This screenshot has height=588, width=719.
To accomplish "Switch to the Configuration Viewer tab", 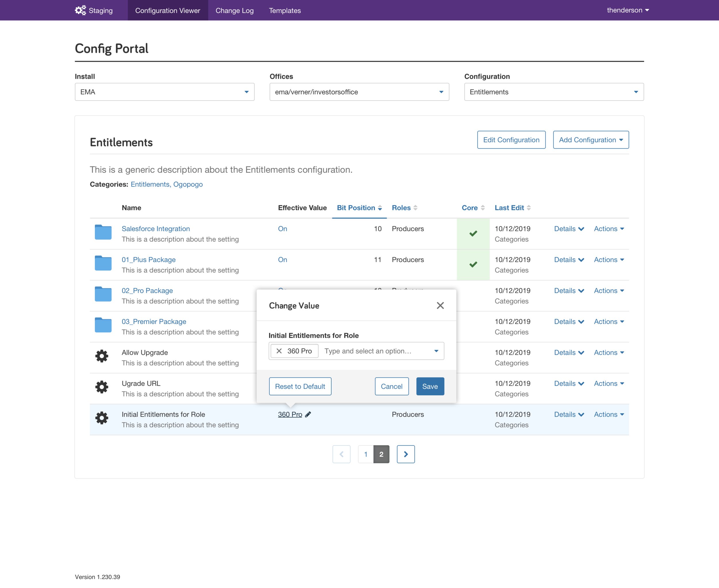I will [x=168, y=10].
